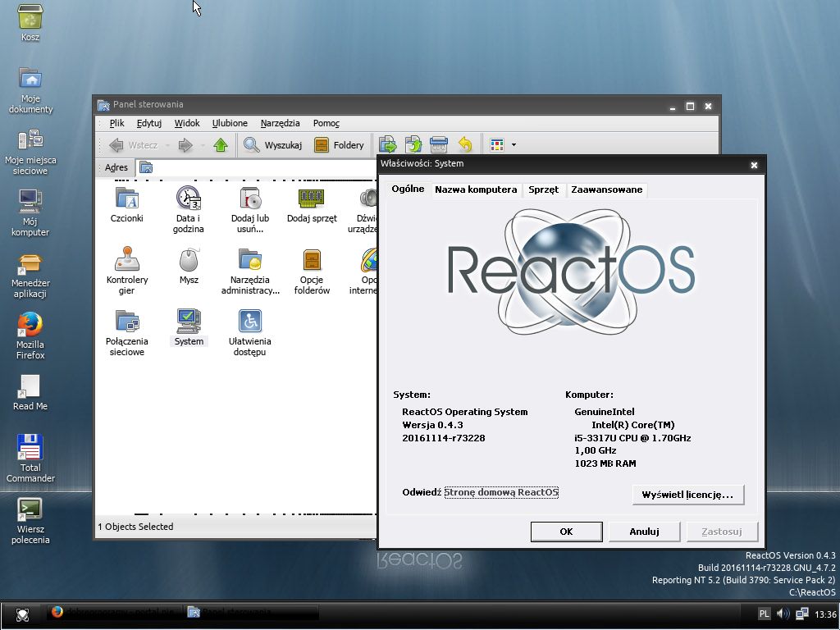Launch Total Commander desktop shortcut
The width and height of the screenshot is (840, 630).
coord(30,459)
